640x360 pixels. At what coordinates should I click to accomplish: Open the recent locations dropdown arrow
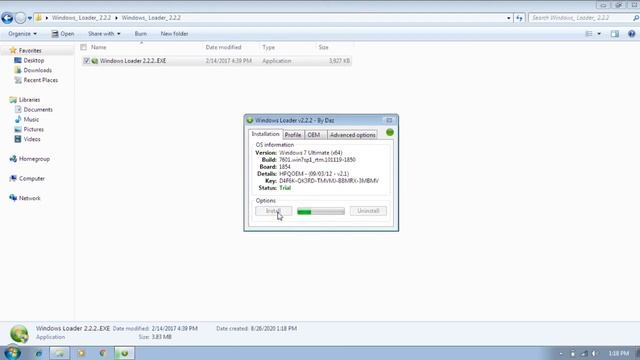click(x=30, y=18)
